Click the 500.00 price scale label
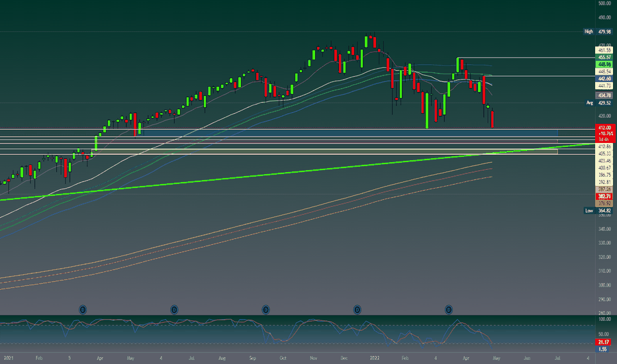 tap(604, 3)
